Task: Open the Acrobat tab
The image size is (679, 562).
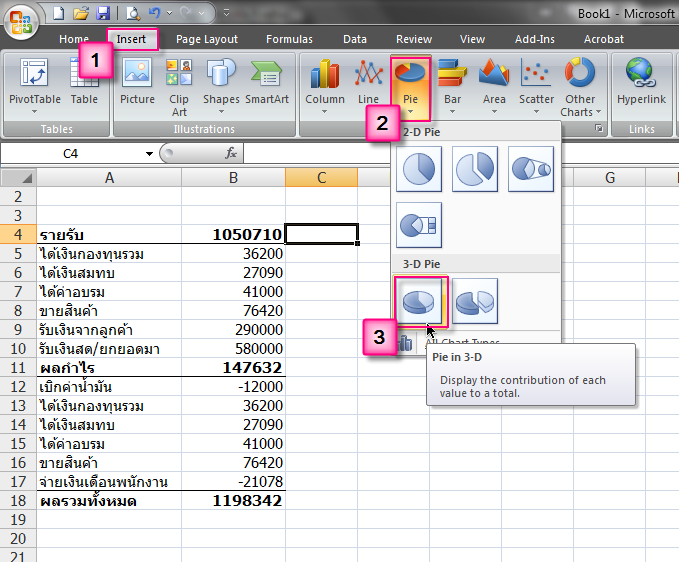Action: (604, 39)
